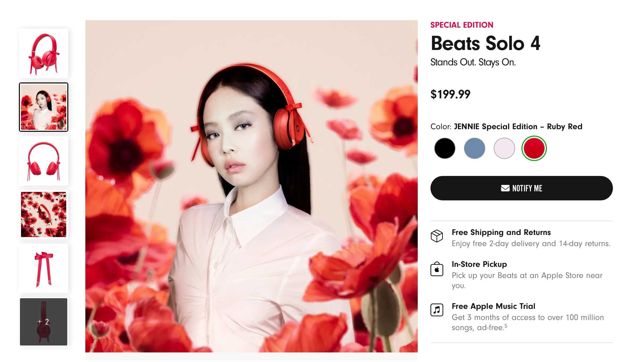Select the model with poppies thumbnail
This screenshot has height=362, width=644.
pyautogui.click(x=44, y=107)
